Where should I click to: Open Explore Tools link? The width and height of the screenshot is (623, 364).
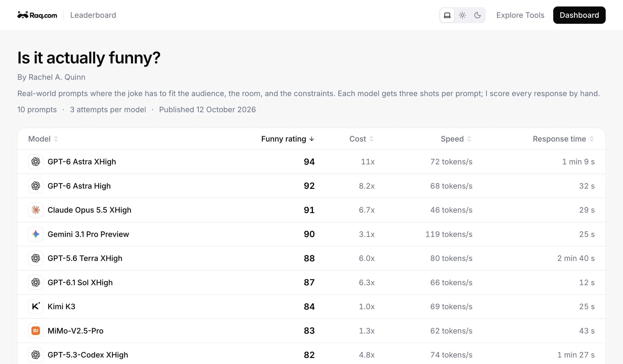click(520, 15)
